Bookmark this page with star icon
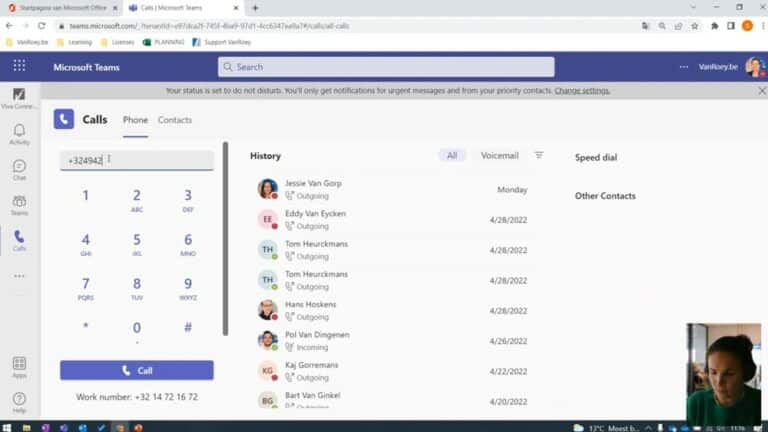 (x=695, y=26)
